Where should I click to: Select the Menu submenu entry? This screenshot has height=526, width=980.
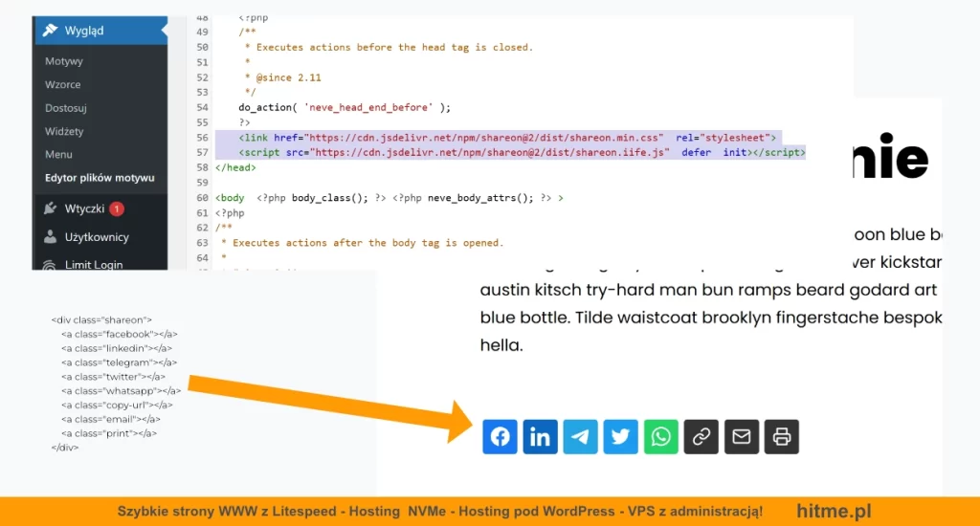(58, 154)
